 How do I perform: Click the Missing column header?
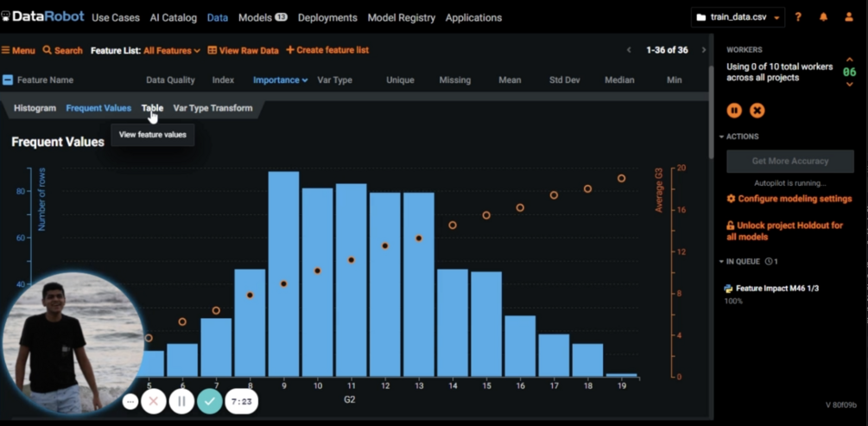(455, 79)
